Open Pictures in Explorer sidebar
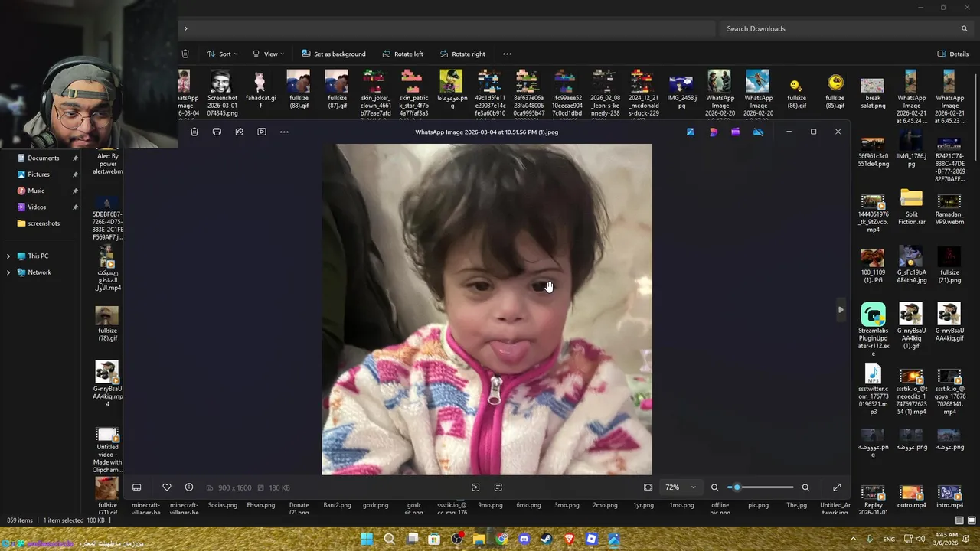This screenshot has width=980, height=551. pyautogui.click(x=38, y=174)
